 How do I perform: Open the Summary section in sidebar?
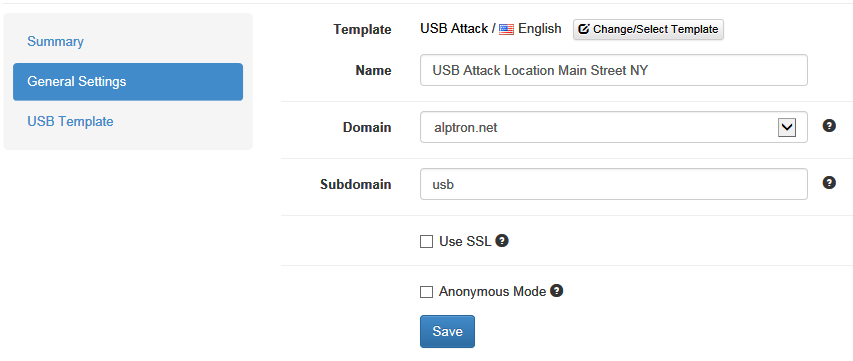pyautogui.click(x=55, y=42)
